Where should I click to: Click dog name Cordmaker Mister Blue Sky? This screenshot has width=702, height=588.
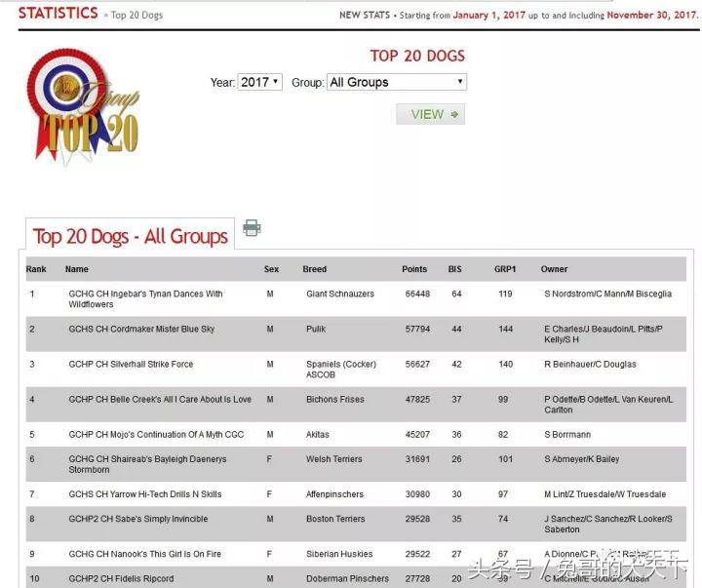[x=141, y=329]
